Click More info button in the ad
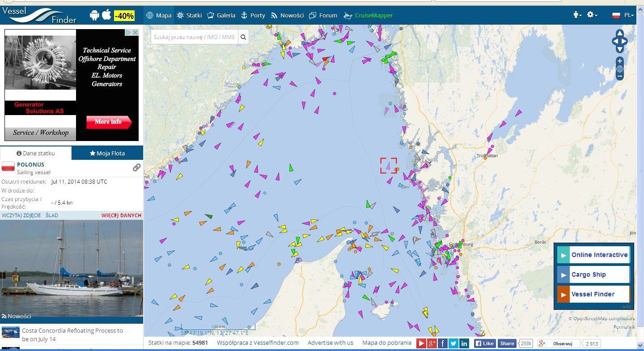Viewport: 644px width, 351px height. [109, 122]
